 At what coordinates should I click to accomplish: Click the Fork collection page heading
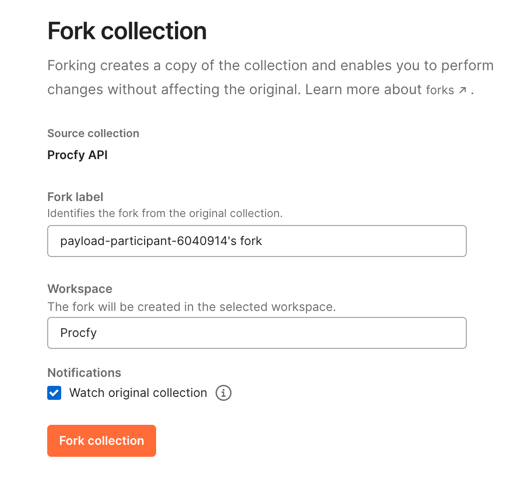click(127, 31)
